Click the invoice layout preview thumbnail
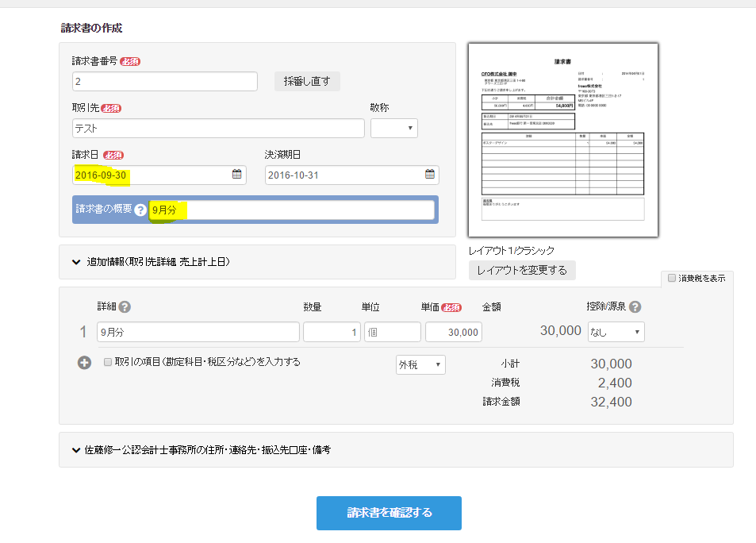This screenshot has height=543, width=756. click(563, 140)
